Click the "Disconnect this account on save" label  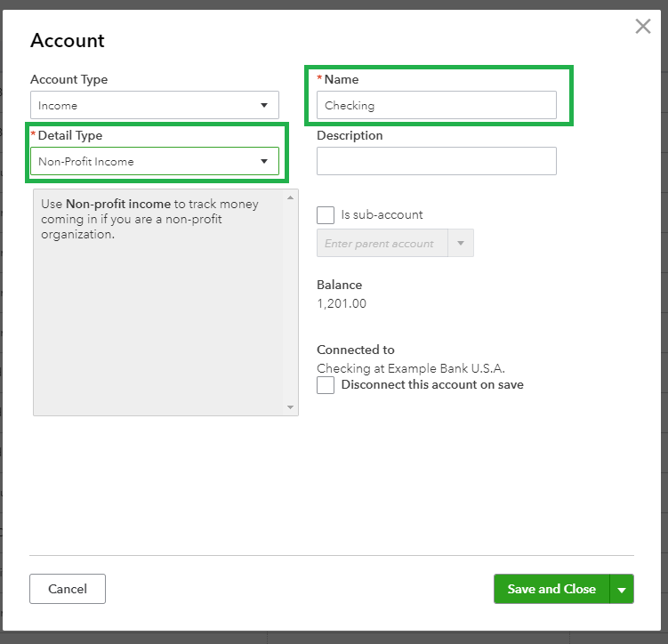tap(432, 385)
